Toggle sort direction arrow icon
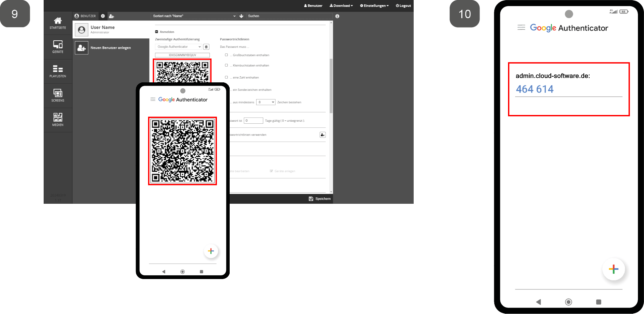The width and height of the screenshot is (644, 314). [x=241, y=16]
